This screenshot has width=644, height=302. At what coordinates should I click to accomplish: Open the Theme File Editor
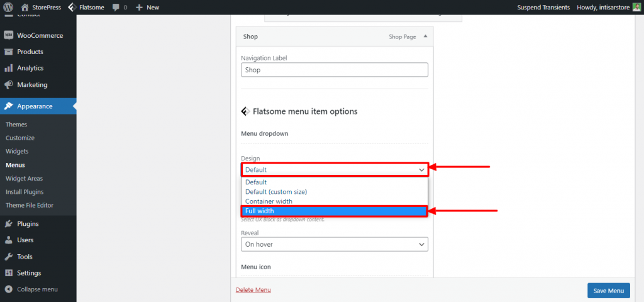(30, 205)
